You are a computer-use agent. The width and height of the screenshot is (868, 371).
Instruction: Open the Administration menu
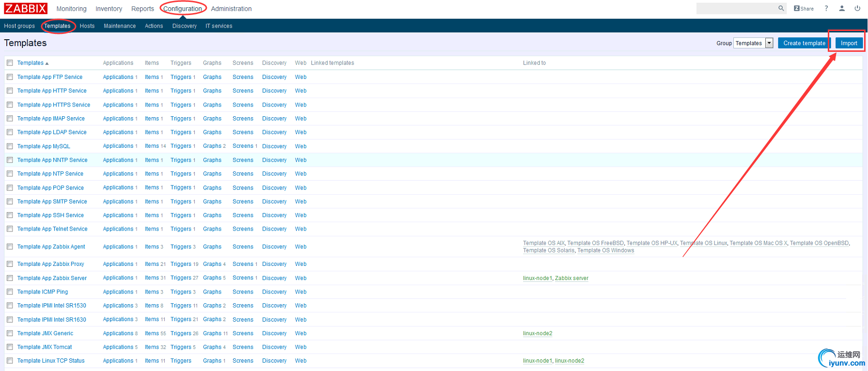click(x=231, y=9)
